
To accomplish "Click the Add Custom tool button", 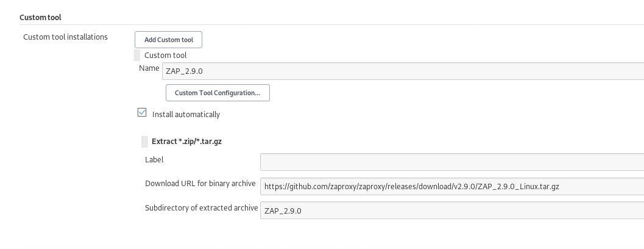I will pos(168,40).
